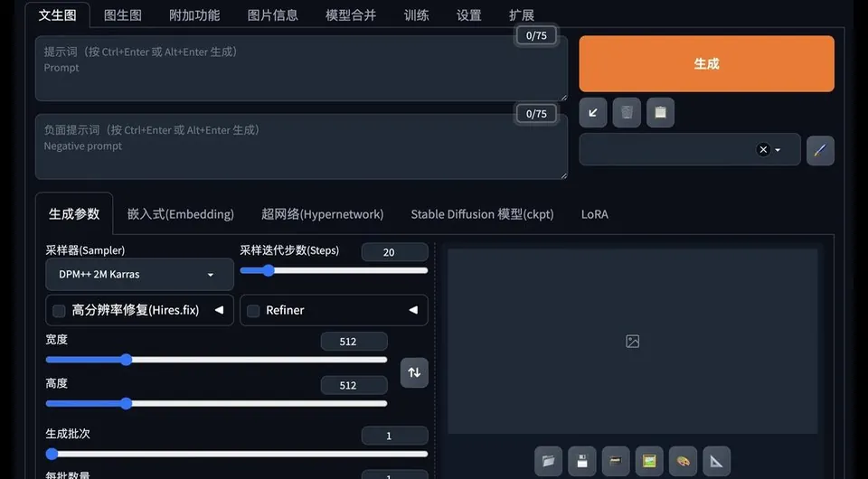Save the image using the floppy disk icon

[x=581, y=461]
